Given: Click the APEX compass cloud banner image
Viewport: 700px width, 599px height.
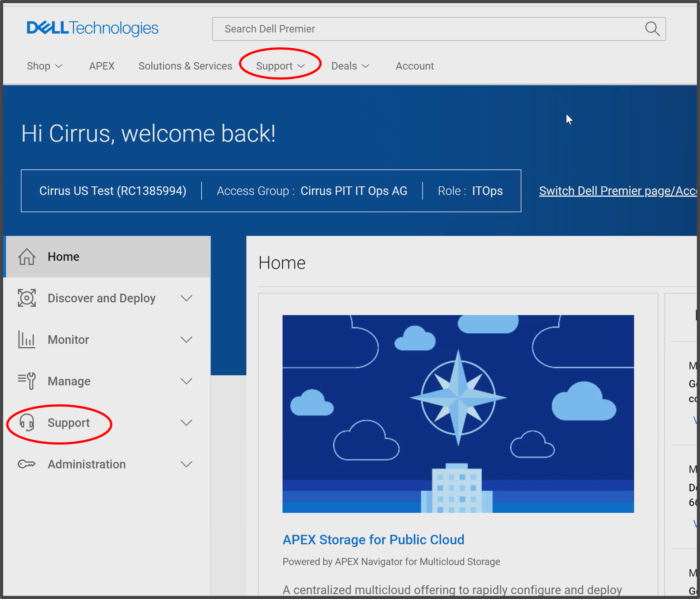Looking at the screenshot, I should pyautogui.click(x=458, y=414).
